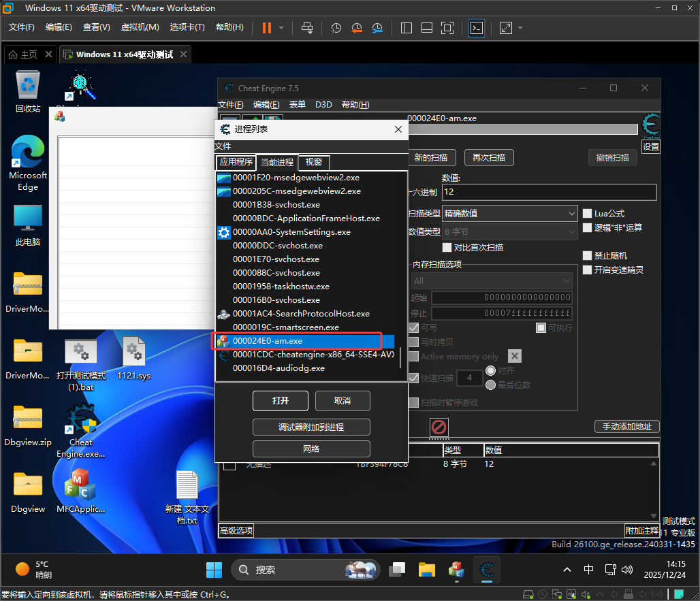Screen dimensions: 700x601
Task: Open the VMware 虚拟机(M) menu
Action: pos(140,27)
